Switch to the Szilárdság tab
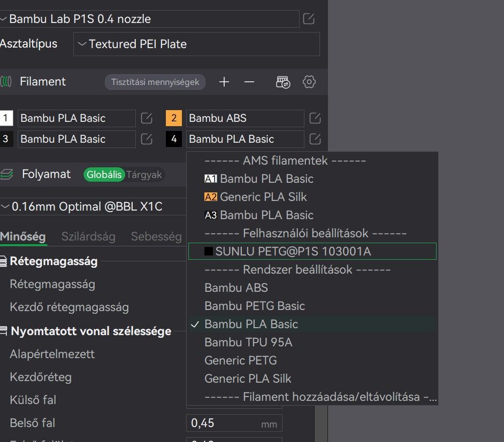Image resolution: width=504 pixels, height=442 pixels. pos(88,237)
